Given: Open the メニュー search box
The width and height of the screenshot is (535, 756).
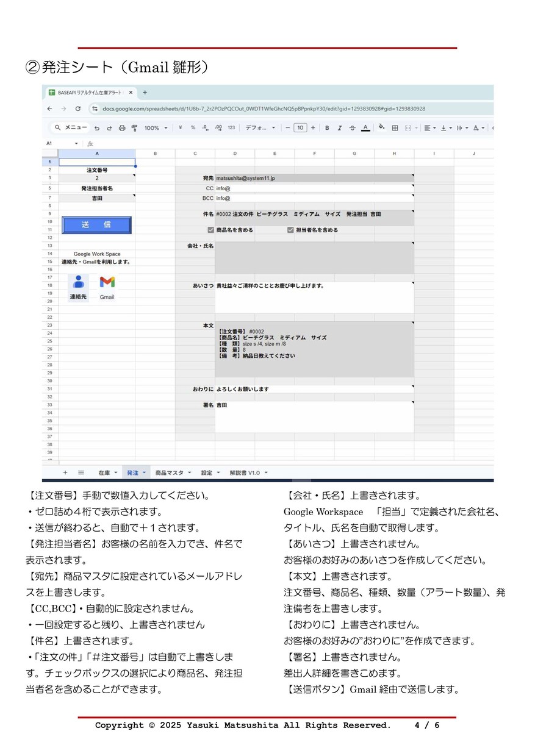Looking at the screenshot, I should pos(70,128).
